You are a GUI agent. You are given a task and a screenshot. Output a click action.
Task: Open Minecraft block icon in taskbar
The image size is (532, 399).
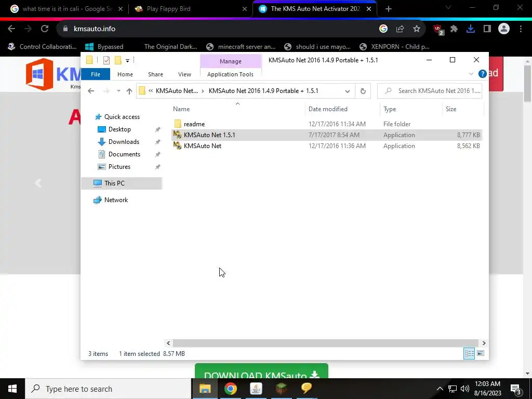[281, 389]
